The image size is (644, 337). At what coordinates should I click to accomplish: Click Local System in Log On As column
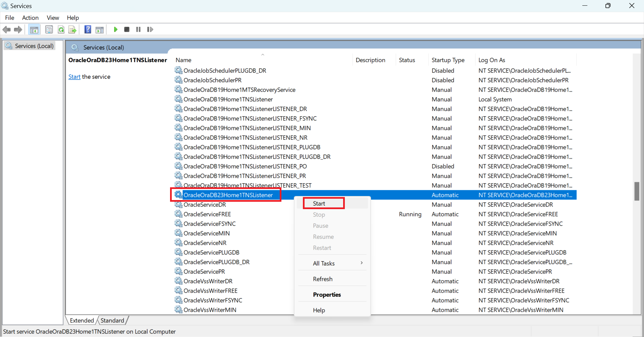click(495, 99)
